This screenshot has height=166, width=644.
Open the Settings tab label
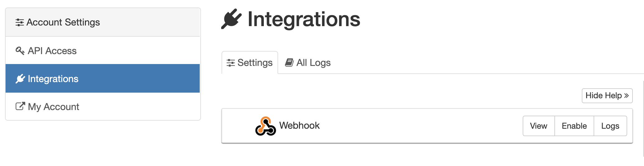[255, 63]
